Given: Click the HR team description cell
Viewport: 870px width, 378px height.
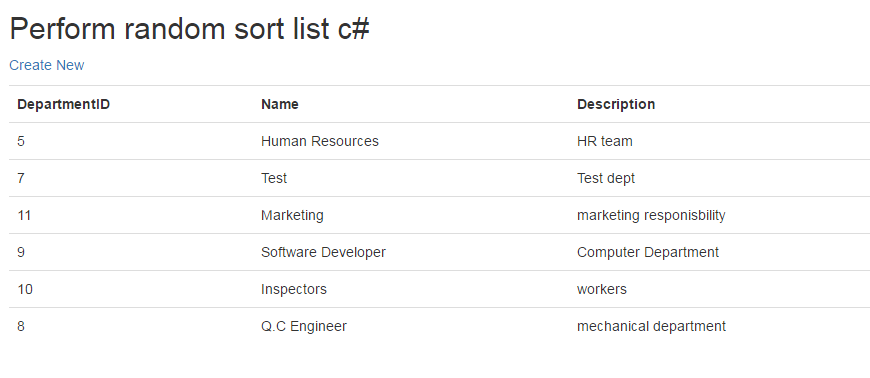Looking at the screenshot, I should tap(605, 142).
